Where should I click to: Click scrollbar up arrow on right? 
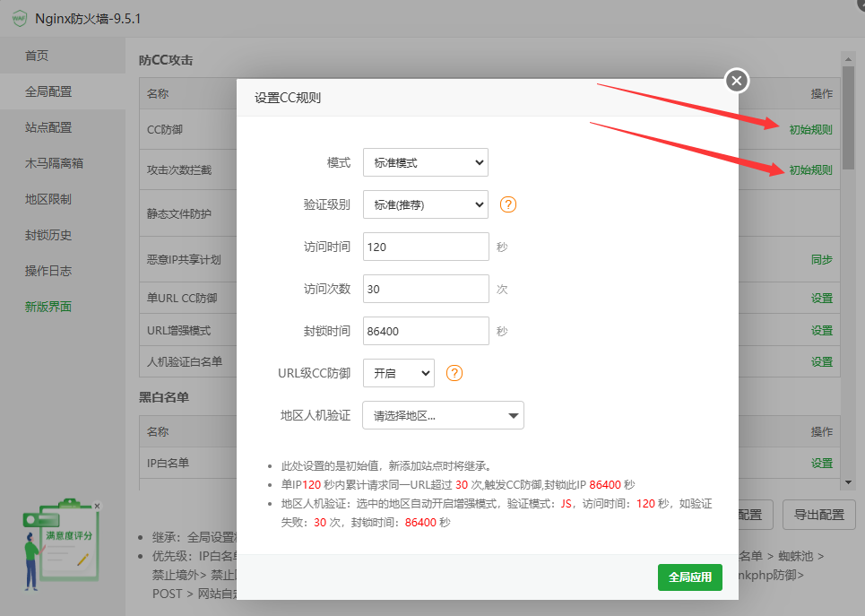tap(848, 58)
